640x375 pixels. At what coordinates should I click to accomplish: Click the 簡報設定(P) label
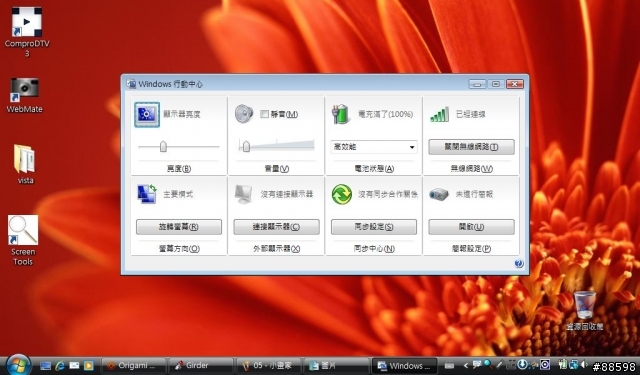[471, 249]
